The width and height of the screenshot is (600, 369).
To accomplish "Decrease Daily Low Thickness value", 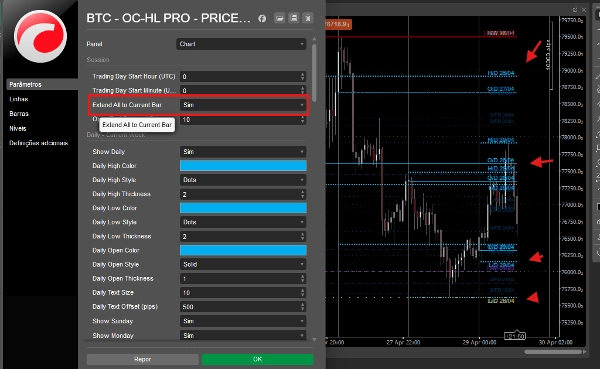I will click(x=303, y=239).
